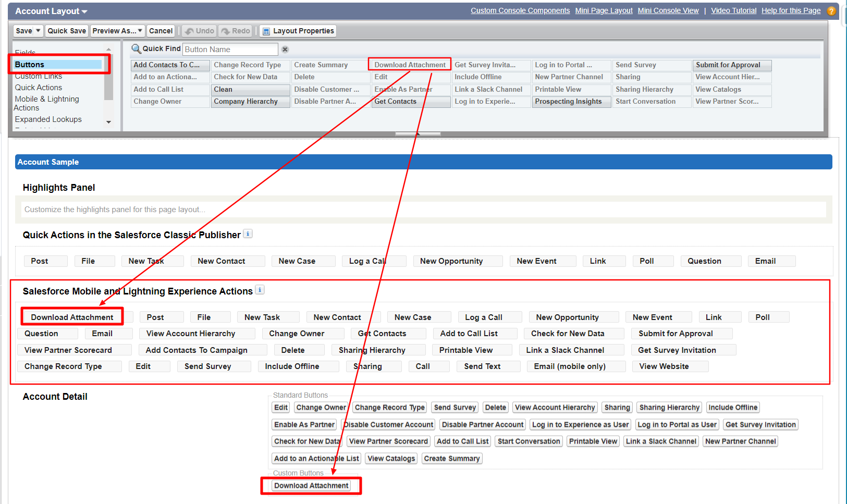
Task: Select Clean palette item
Action: point(250,90)
